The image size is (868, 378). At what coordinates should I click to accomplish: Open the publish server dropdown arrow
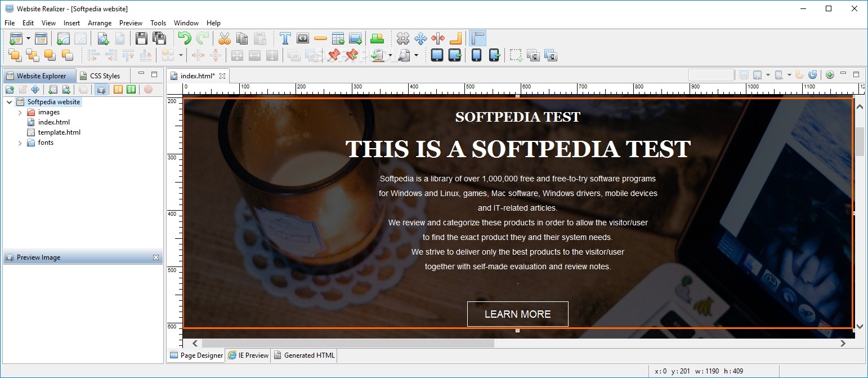(x=390, y=55)
